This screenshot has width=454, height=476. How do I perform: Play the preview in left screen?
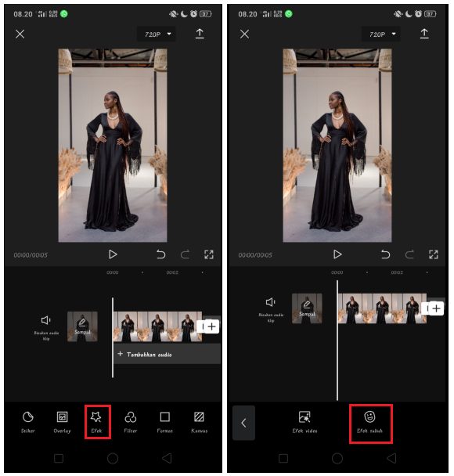click(x=113, y=254)
